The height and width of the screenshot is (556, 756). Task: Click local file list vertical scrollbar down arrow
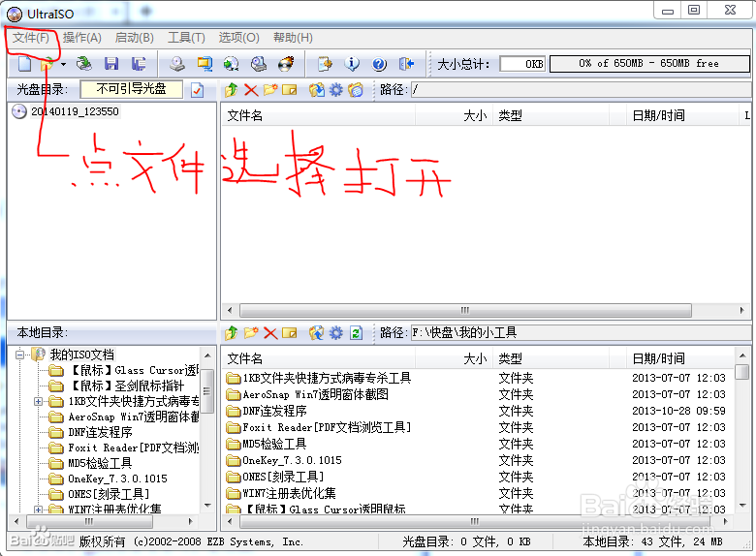[742, 506]
